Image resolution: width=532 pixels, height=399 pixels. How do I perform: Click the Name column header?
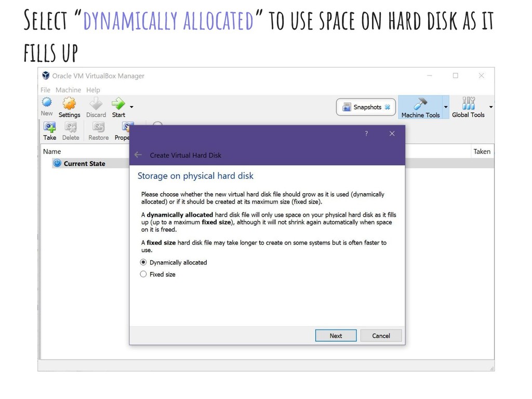coord(52,151)
